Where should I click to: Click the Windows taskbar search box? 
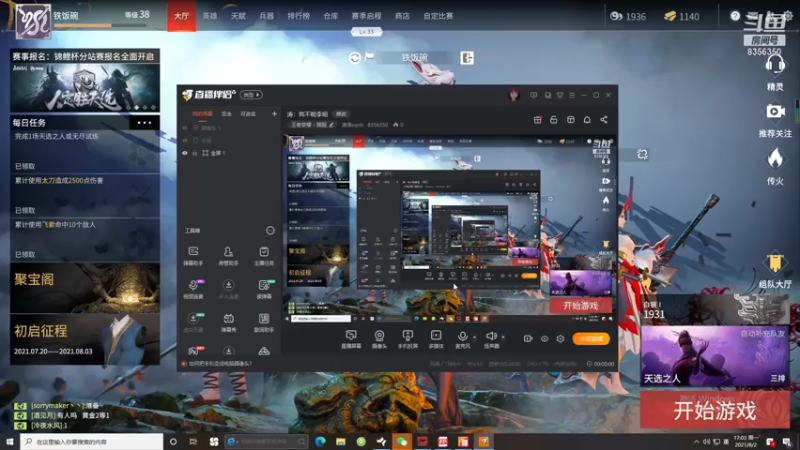[x=92, y=441]
